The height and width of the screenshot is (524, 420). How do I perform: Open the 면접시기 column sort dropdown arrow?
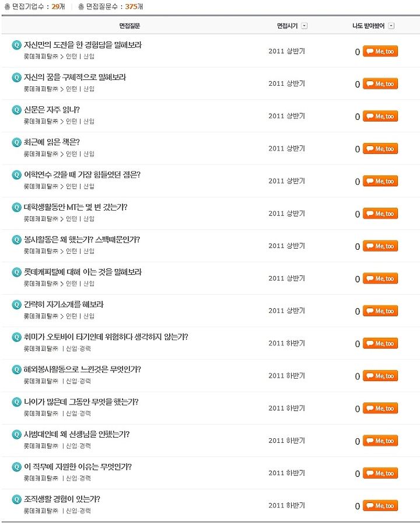coord(304,26)
